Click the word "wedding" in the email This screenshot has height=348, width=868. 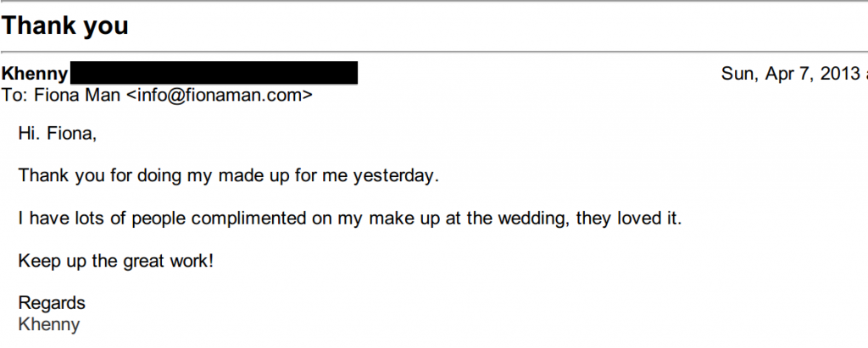pos(532,218)
